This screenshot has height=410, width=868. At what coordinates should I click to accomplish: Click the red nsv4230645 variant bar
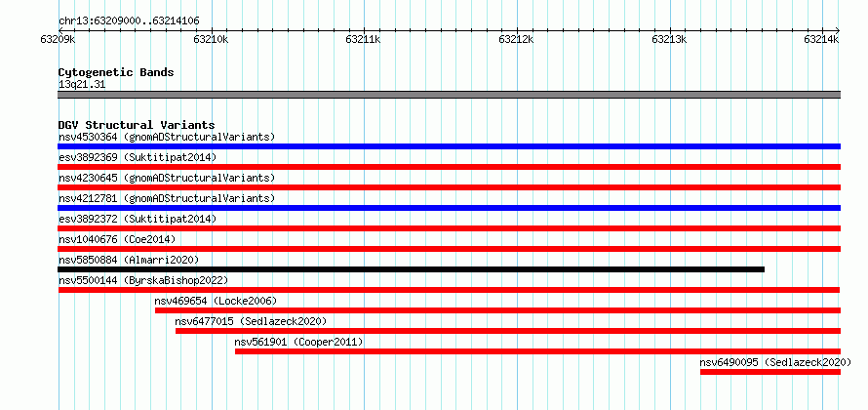[x=449, y=187]
